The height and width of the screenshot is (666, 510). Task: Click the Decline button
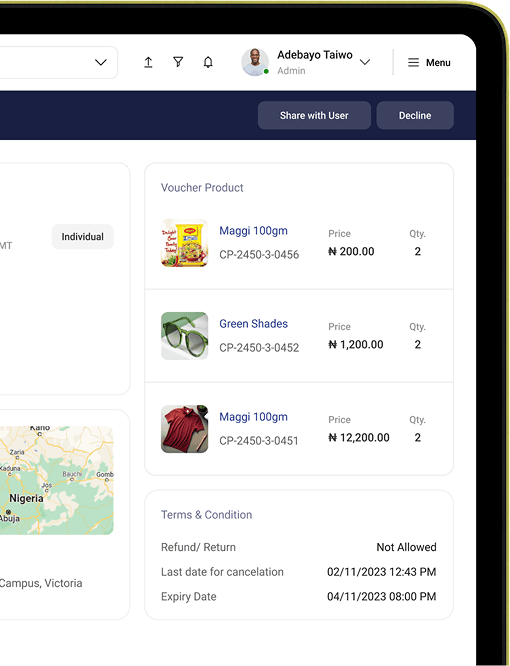coord(415,115)
